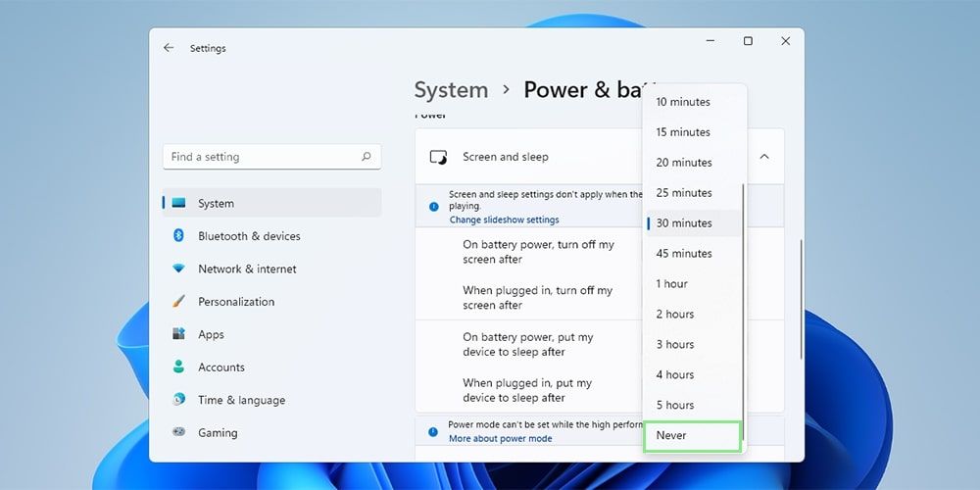The image size is (980, 490).
Task: Click the Network wifi icon in sidebar
Action: point(178,269)
